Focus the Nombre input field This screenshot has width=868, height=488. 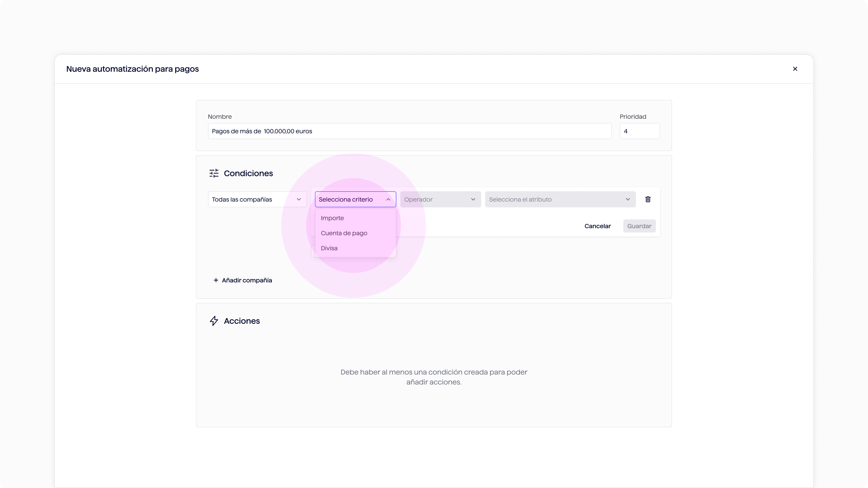tap(409, 131)
